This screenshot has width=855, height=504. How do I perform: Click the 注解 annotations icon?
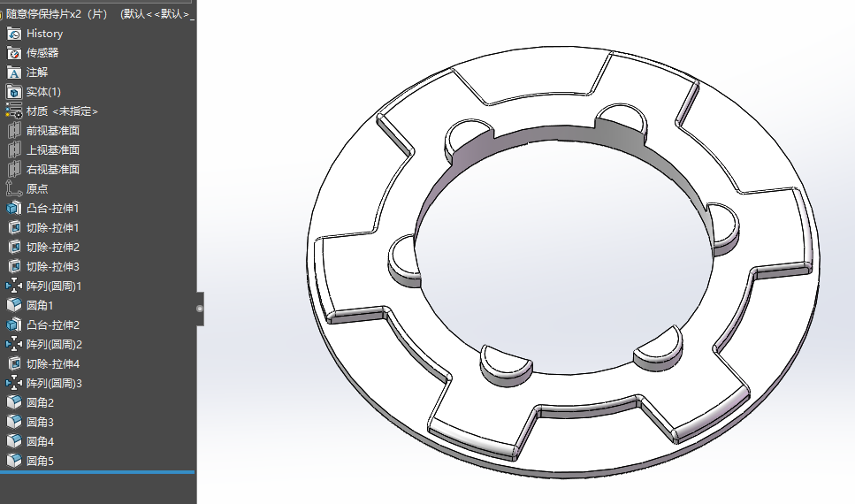(13, 73)
